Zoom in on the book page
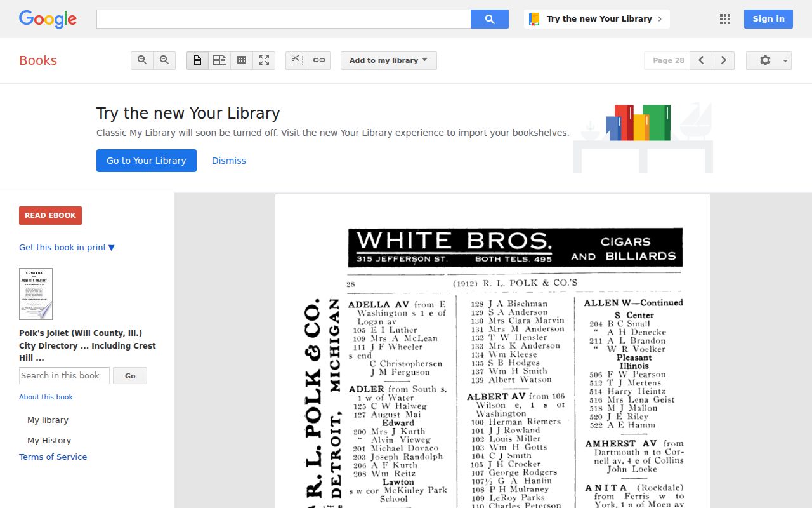The image size is (812, 508). pyautogui.click(x=142, y=60)
